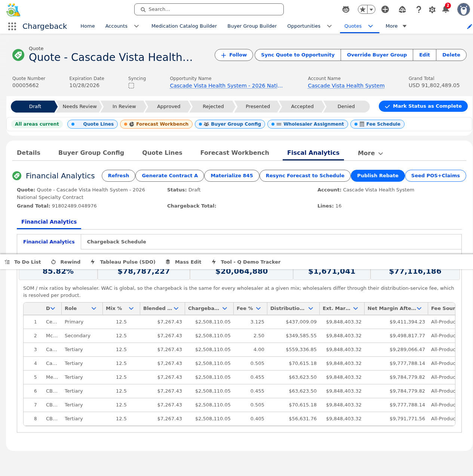The width and height of the screenshot is (473, 476).
Task: Select the Approved path stage
Action: click(x=169, y=107)
